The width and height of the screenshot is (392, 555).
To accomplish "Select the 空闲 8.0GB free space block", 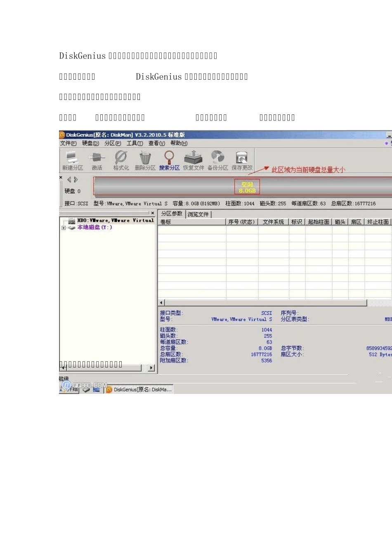I will click(x=247, y=187).
